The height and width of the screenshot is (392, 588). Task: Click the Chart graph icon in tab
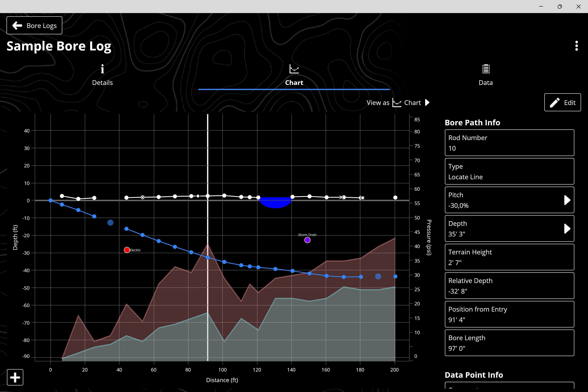point(294,69)
